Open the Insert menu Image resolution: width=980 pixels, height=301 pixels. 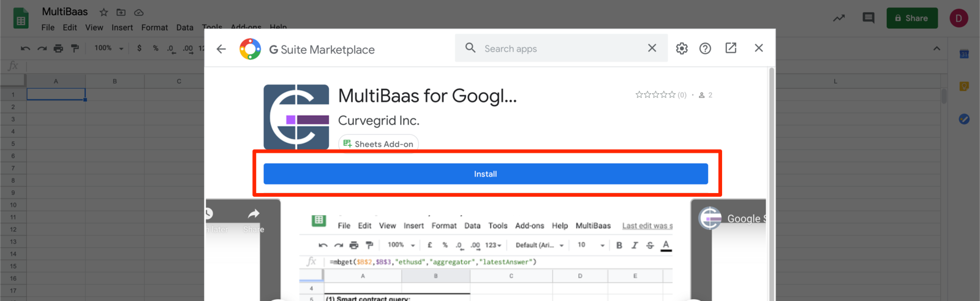[x=122, y=28]
